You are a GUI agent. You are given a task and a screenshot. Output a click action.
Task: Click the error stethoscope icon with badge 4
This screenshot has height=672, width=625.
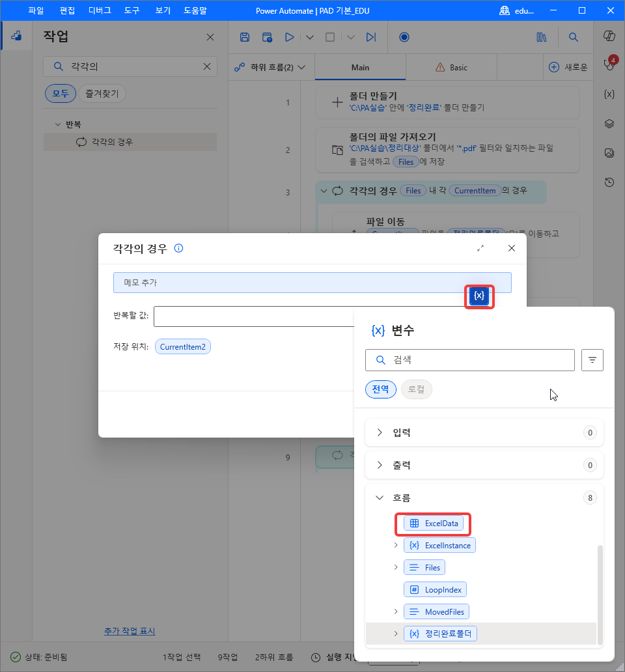[610, 63]
